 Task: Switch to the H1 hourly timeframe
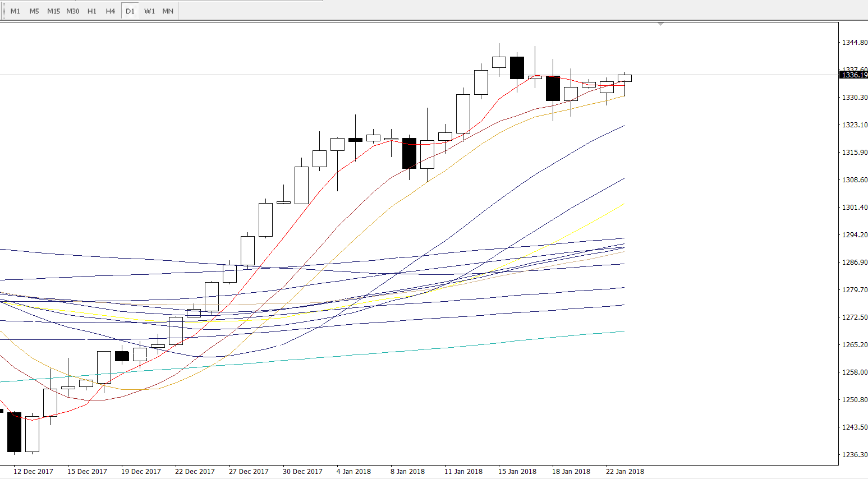92,11
